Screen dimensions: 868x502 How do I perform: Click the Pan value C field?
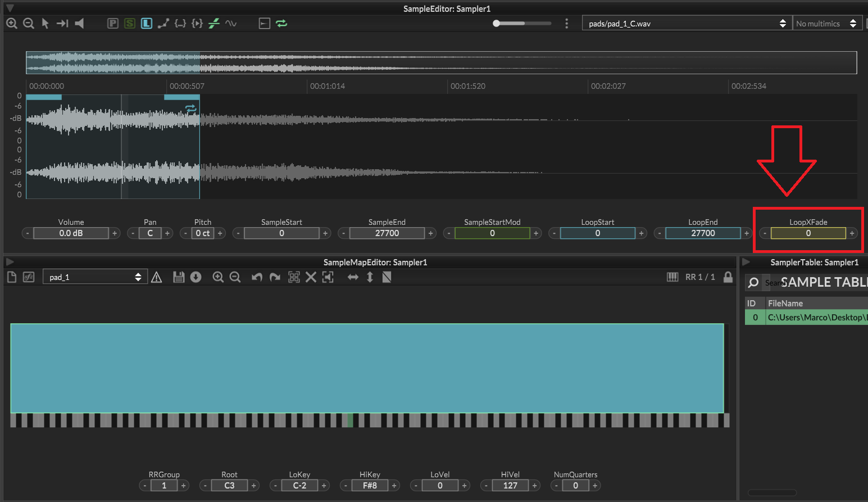(x=150, y=233)
